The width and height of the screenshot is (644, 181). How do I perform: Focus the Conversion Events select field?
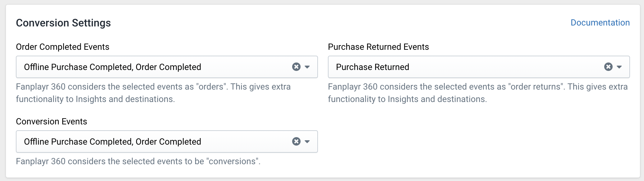167,142
